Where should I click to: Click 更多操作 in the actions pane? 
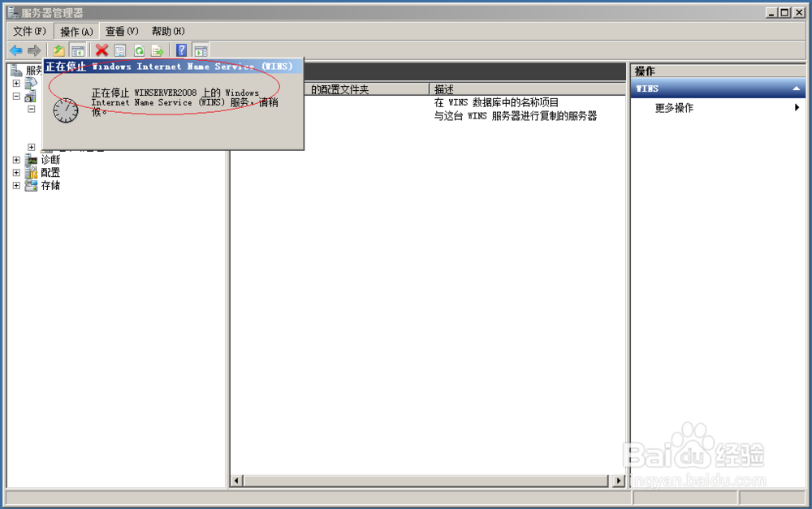[x=674, y=108]
